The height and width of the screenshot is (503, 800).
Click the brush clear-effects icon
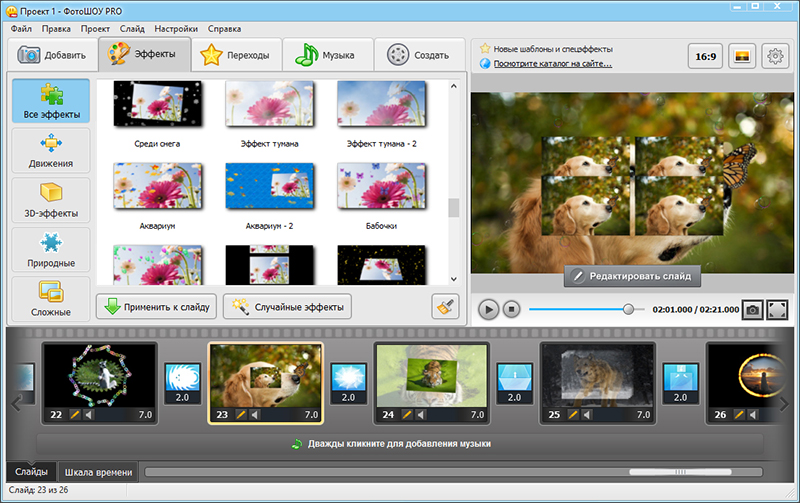click(x=445, y=307)
